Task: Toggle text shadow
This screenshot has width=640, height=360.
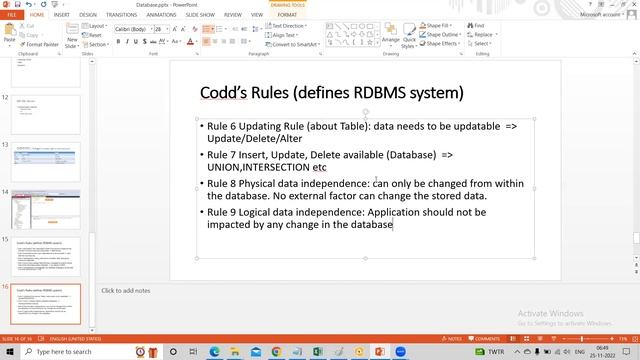Action: click(x=144, y=41)
